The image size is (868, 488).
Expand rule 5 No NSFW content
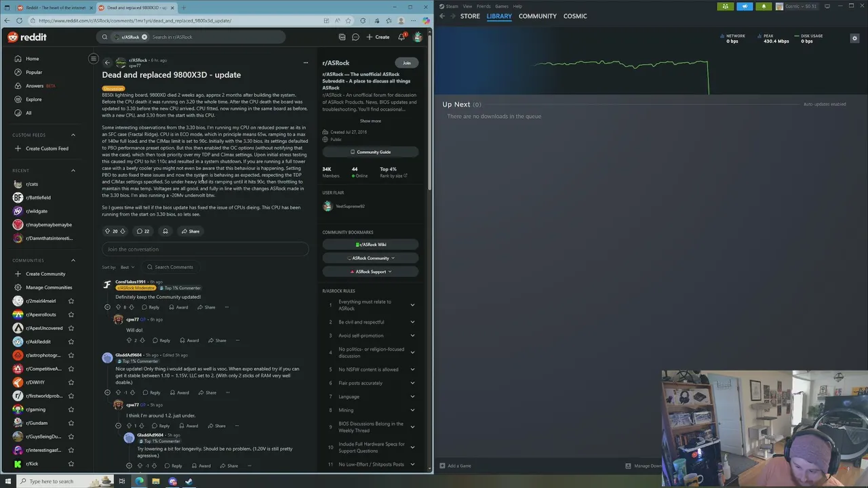(412, 369)
